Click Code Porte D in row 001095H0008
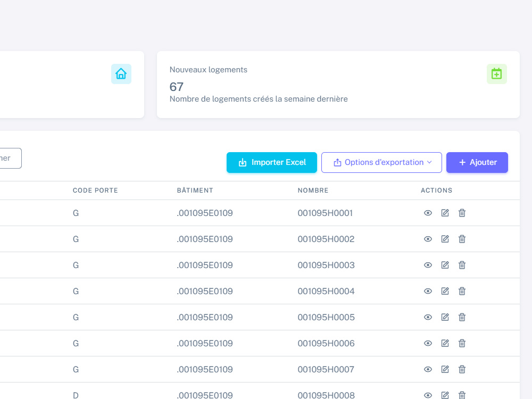 76,395
